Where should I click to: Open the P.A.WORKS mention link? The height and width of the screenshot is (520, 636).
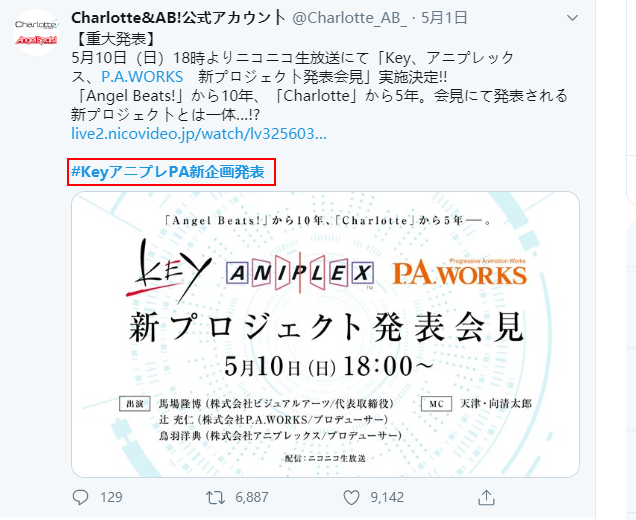click(142, 77)
